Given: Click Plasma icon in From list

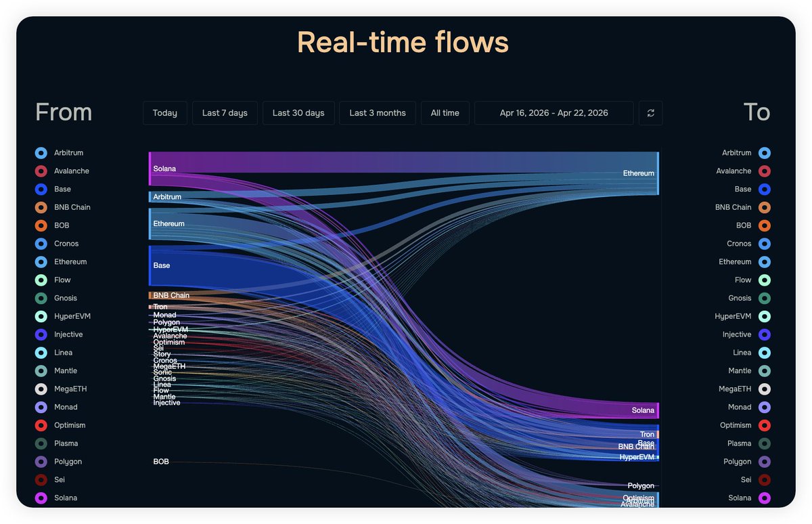Looking at the screenshot, I should click(41, 443).
